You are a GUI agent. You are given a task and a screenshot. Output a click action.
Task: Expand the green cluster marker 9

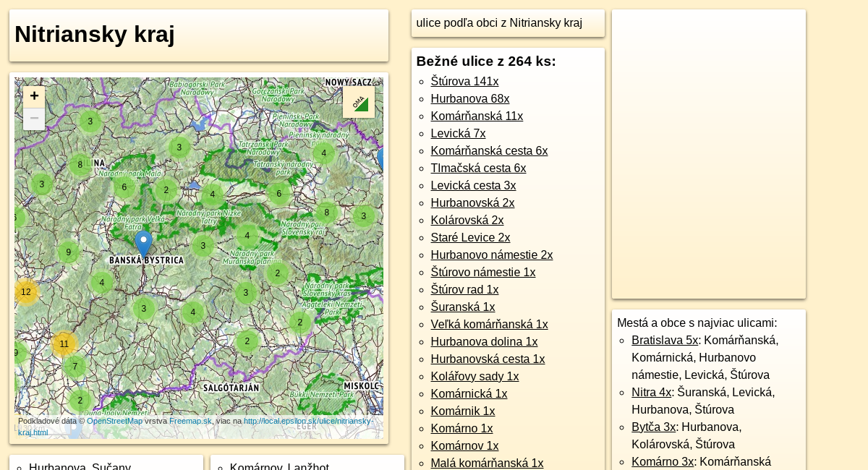(68, 252)
